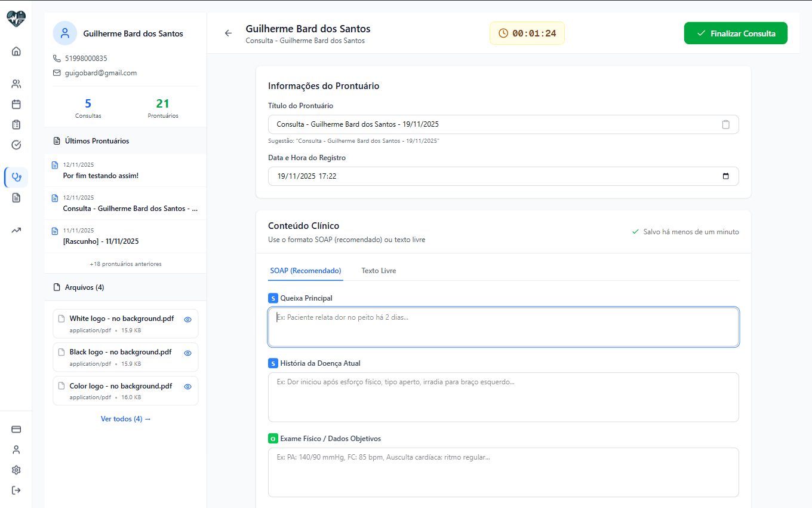Switch to the Texto Livre tab
Viewport: 812px width, 508px height.
[379, 271]
